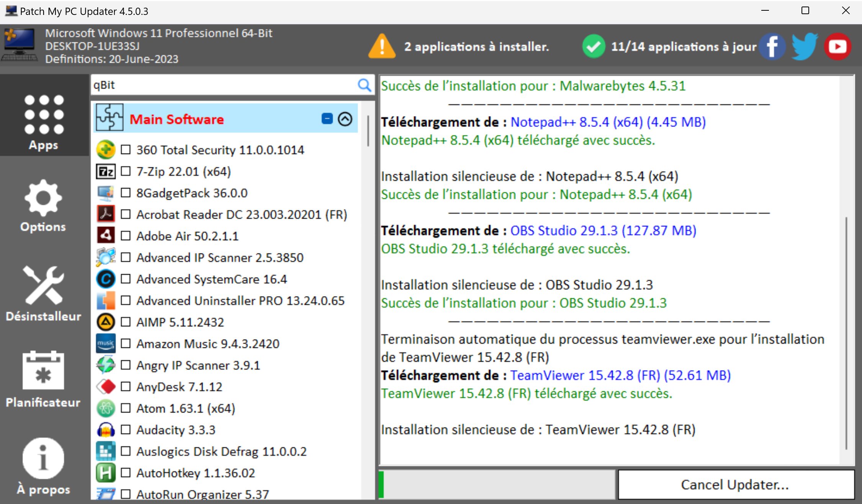Open the Twitter bird icon
This screenshot has width=862, height=504.
[805, 46]
